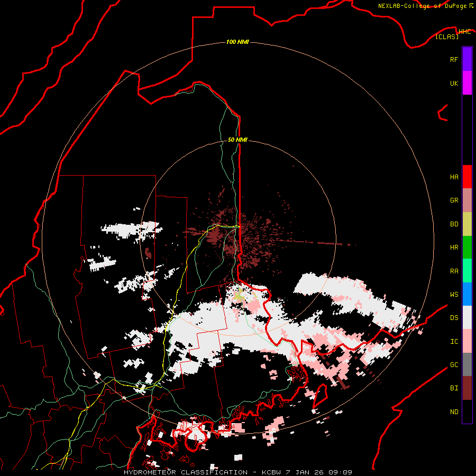Click the GR legend label
476x476 pixels.
(x=454, y=200)
